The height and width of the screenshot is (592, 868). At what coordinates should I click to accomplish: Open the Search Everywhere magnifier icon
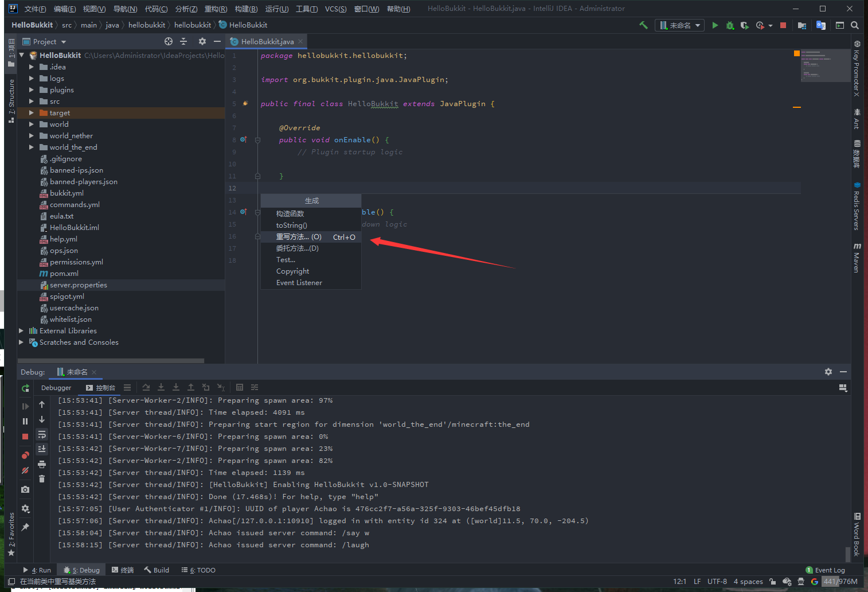pos(855,25)
